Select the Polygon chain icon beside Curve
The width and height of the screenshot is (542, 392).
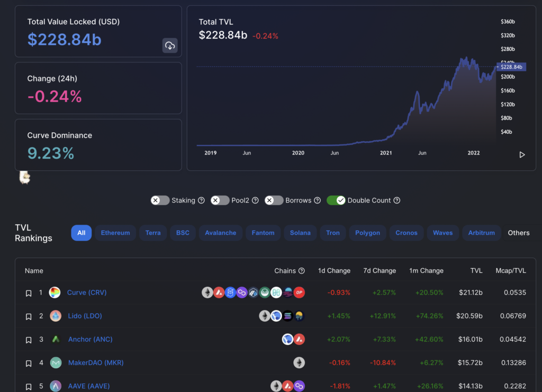(x=242, y=292)
